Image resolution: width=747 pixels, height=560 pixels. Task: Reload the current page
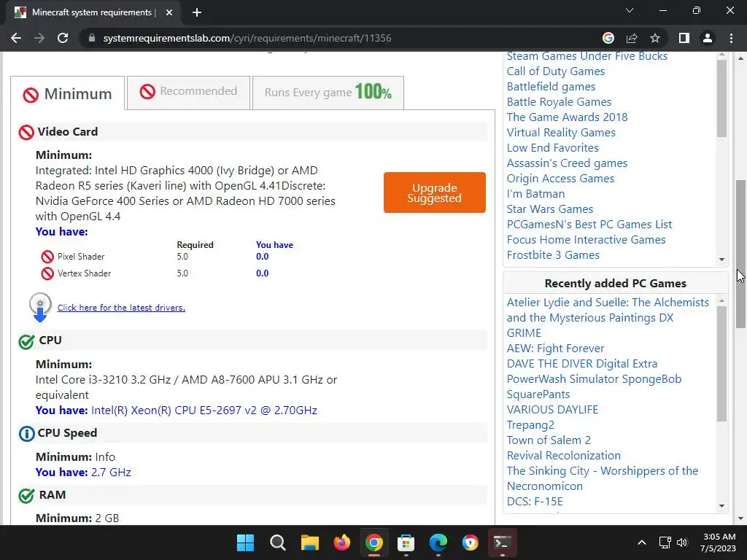coord(63,38)
